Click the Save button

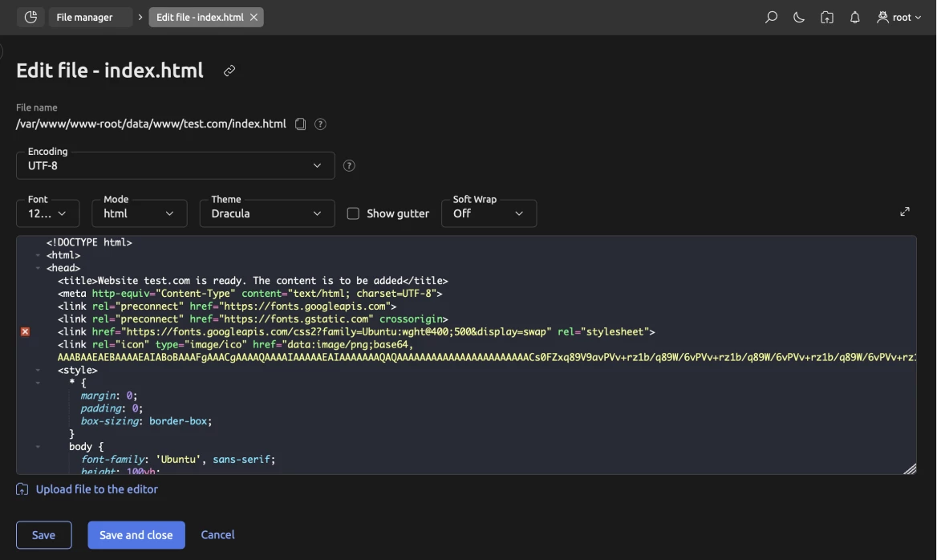43,535
